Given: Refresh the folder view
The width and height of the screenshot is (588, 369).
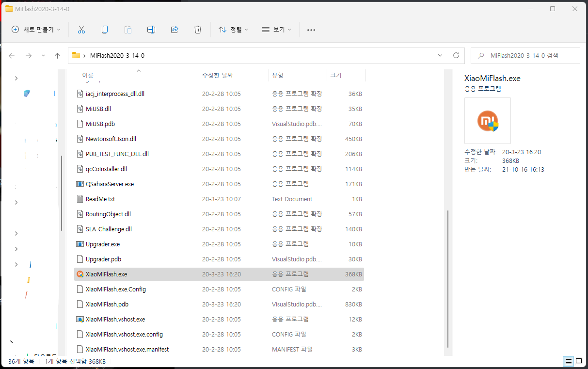Looking at the screenshot, I should (456, 55).
